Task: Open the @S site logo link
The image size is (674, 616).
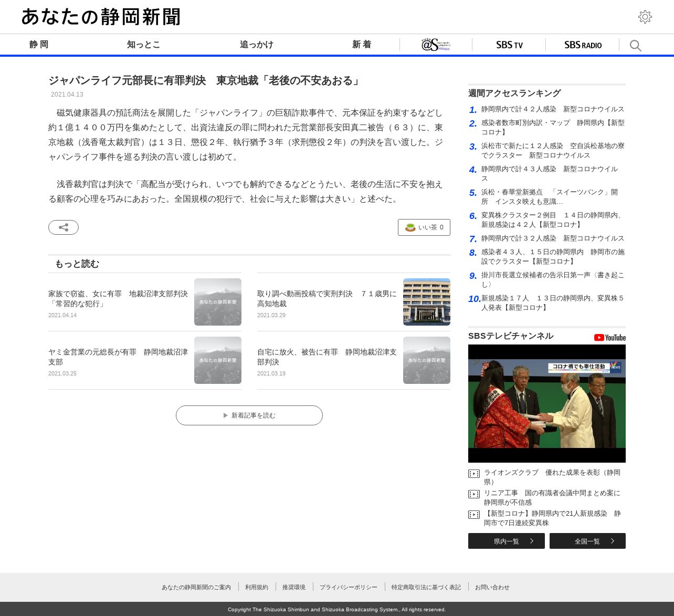Action: (436, 45)
